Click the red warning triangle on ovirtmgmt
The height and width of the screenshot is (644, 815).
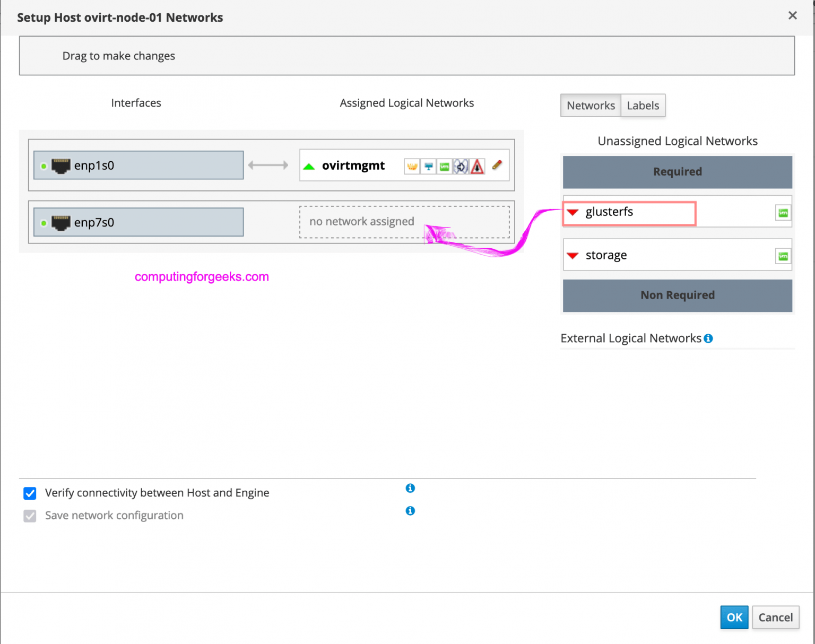(476, 166)
